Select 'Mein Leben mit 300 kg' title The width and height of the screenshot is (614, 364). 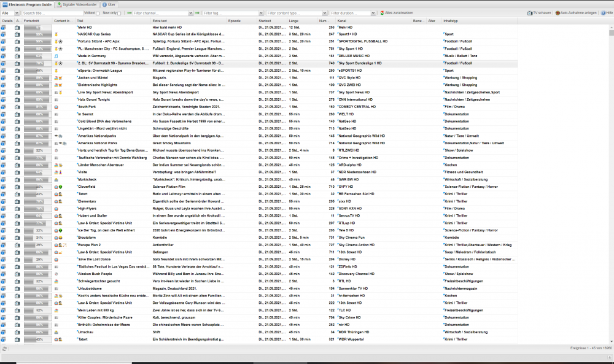(x=96, y=310)
